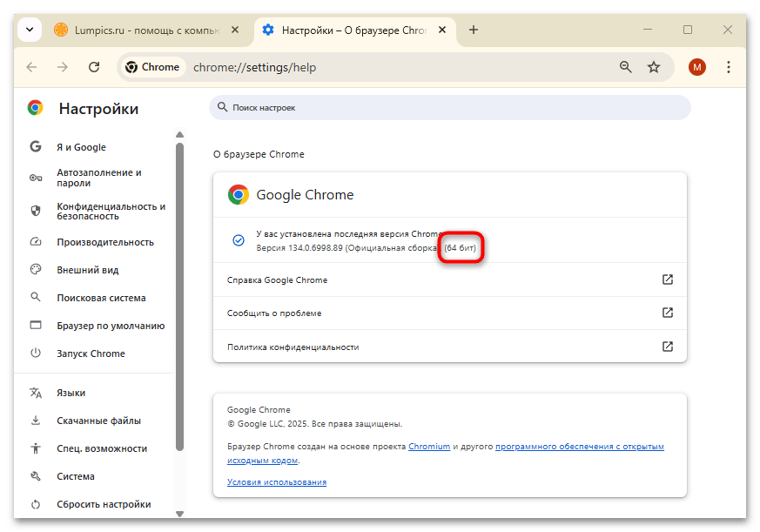Click the blue checkmark update status icon
The height and width of the screenshot is (532, 760).
pyautogui.click(x=239, y=240)
